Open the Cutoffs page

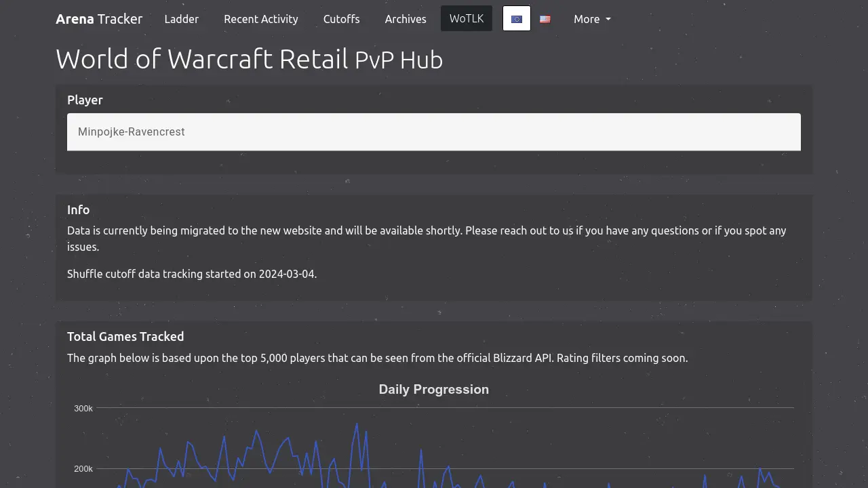pyautogui.click(x=342, y=19)
